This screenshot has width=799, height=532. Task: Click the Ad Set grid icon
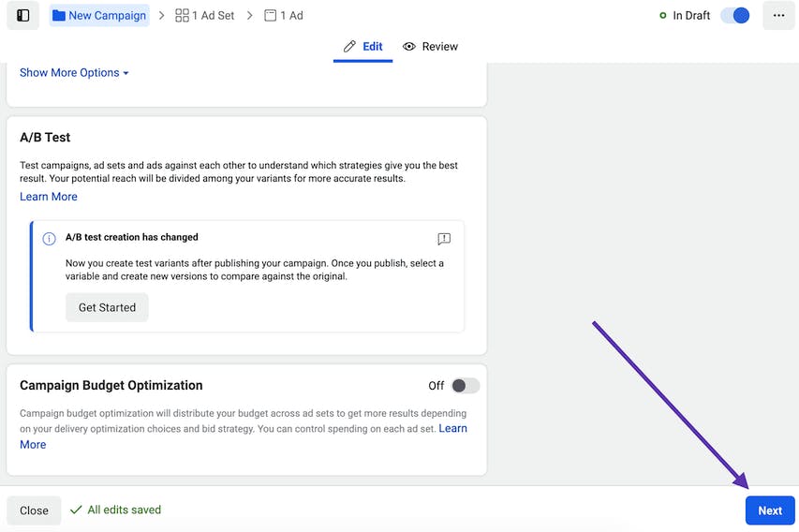pyautogui.click(x=182, y=16)
